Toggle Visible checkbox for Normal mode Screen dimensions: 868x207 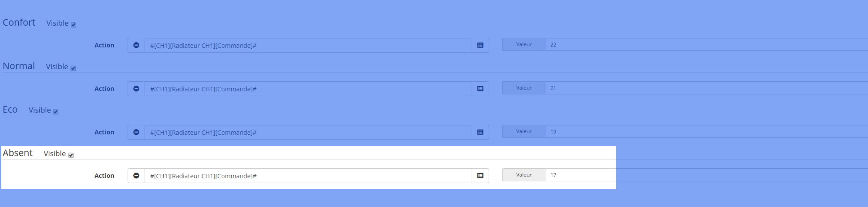click(73, 68)
